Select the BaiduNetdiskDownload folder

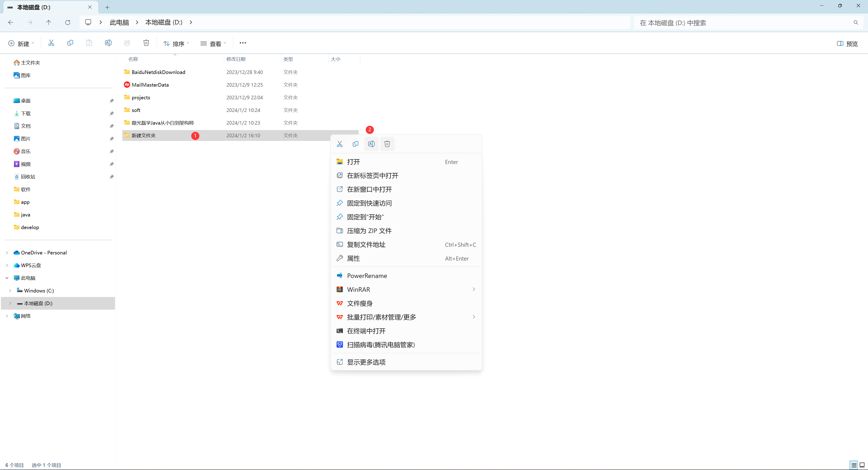coord(241,72)
